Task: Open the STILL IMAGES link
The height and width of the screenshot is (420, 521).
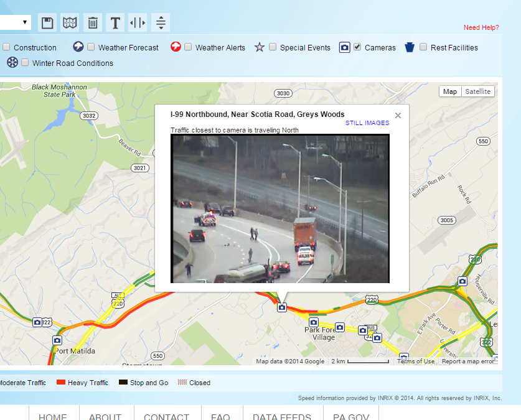Action: (367, 123)
